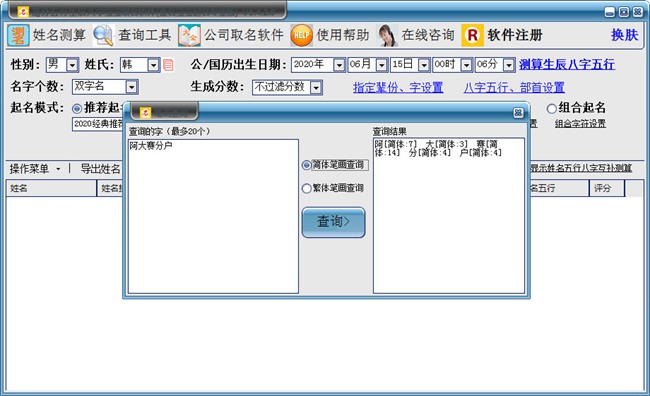
Task: Sort by 评分 column header
Action: pos(606,188)
